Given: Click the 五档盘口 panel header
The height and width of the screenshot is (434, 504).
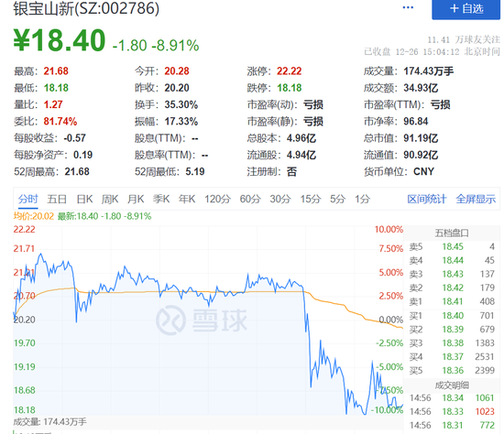Looking at the screenshot, I should point(452,233).
